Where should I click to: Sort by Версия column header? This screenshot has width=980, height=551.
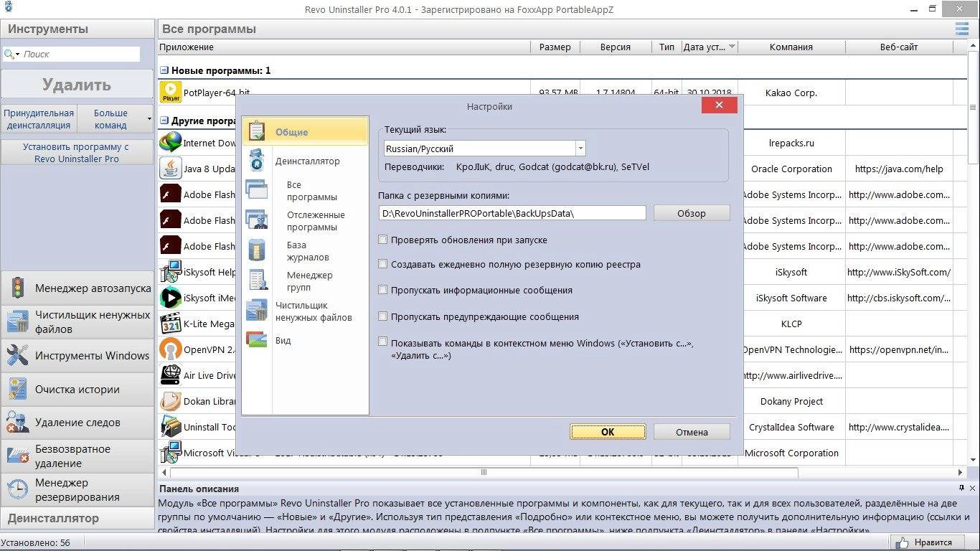(616, 47)
